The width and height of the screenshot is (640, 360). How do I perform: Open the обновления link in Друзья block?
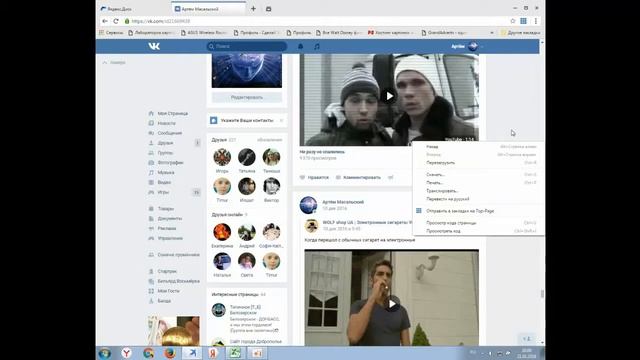coord(269,140)
